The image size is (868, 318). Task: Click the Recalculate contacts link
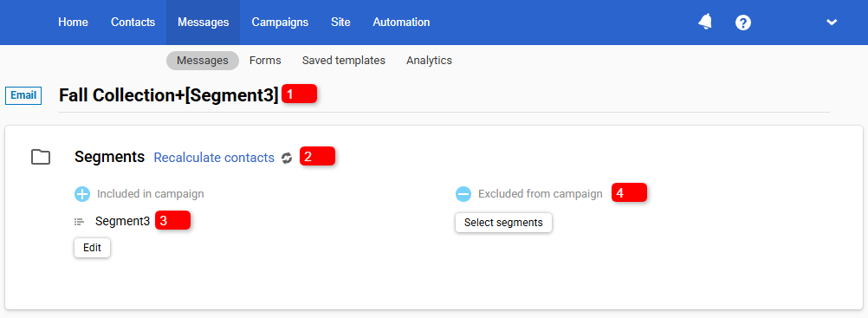[214, 158]
